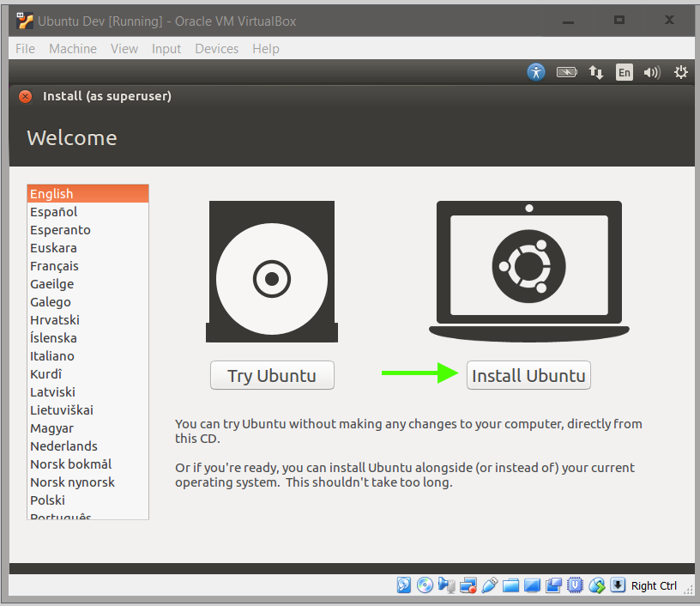
Task: Click the hard disk activity status icon
Action: 403,585
